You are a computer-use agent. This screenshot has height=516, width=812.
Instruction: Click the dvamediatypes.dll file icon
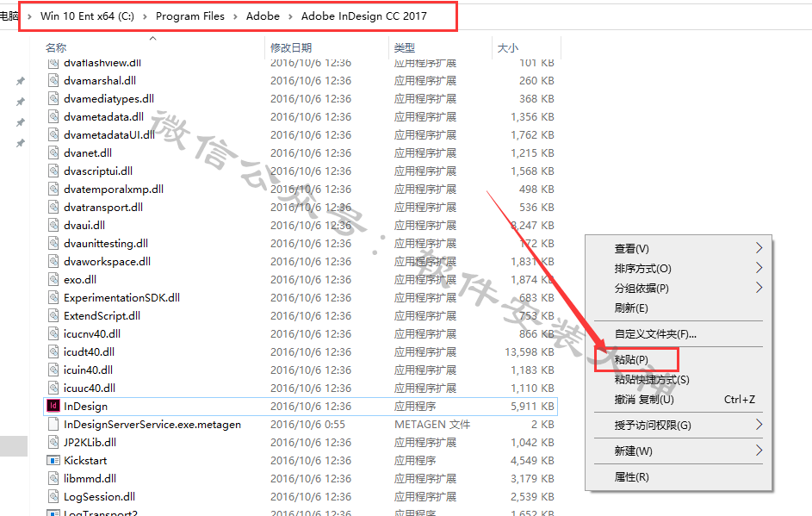[x=53, y=98]
